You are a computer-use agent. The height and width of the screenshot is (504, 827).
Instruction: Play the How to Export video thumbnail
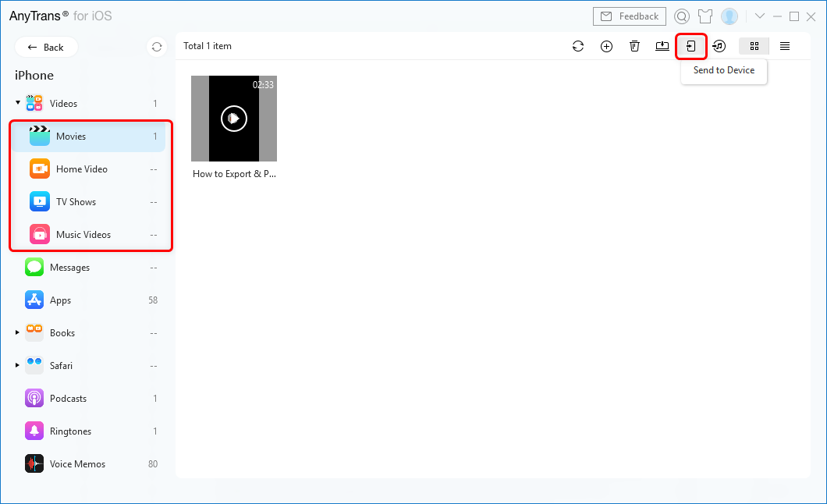click(234, 119)
